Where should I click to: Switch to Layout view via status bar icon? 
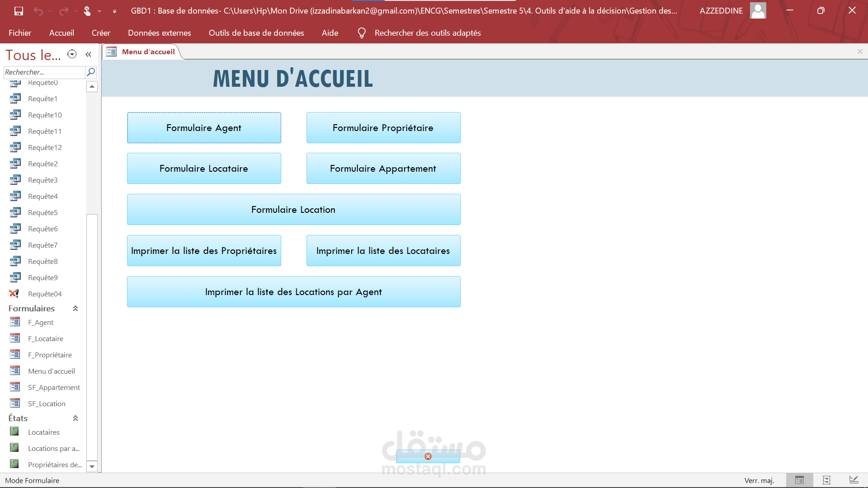(826, 480)
